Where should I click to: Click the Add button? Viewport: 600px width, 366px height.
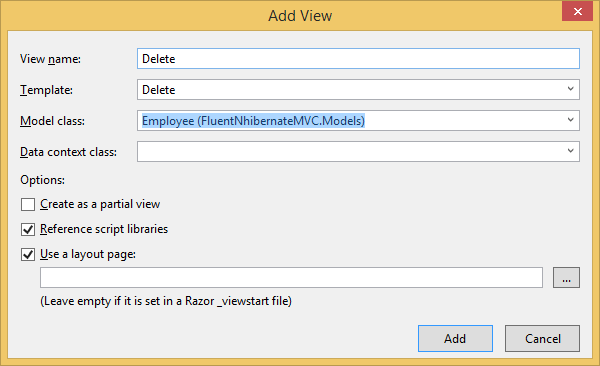coord(455,338)
